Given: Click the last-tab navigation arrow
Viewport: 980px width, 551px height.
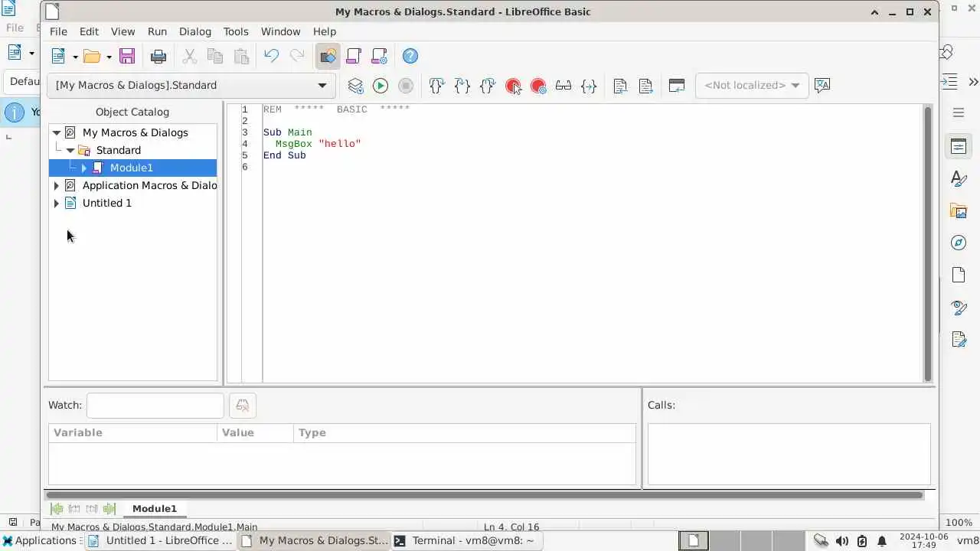Looking at the screenshot, I should coord(109,508).
